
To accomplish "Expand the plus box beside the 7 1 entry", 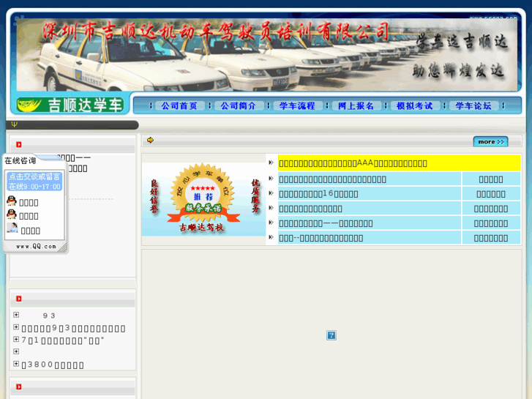I will pos(16,339).
